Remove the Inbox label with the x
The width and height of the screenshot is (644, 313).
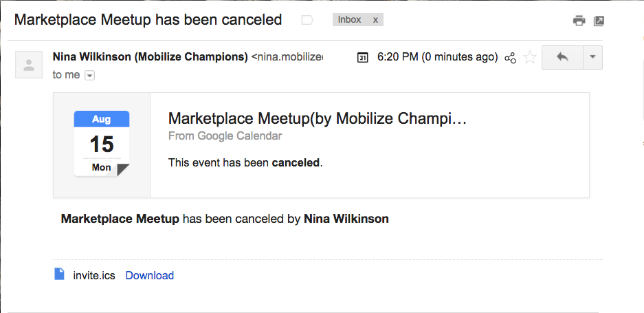click(x=375, y=20)
